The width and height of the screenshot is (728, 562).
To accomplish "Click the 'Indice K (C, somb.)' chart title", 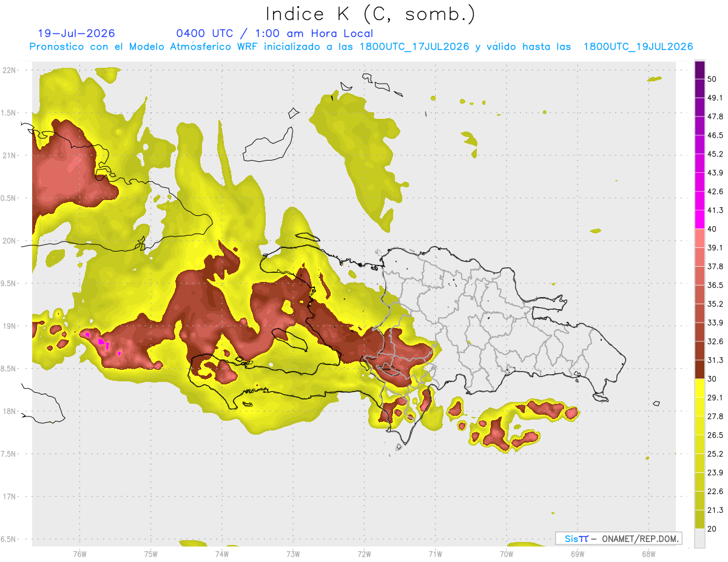I will 370,14.
